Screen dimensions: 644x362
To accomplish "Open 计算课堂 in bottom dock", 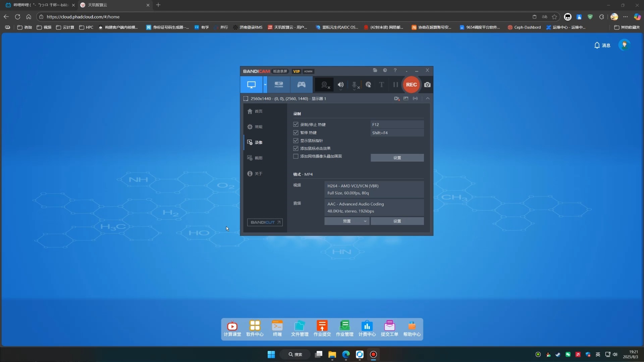I will pos(232,329).
